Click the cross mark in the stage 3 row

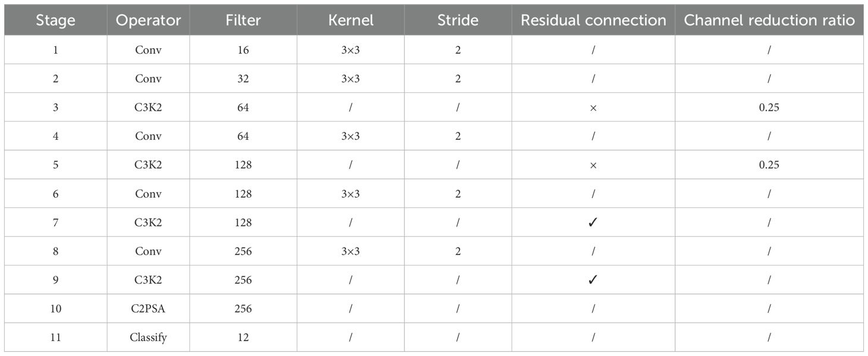[593, 108]
